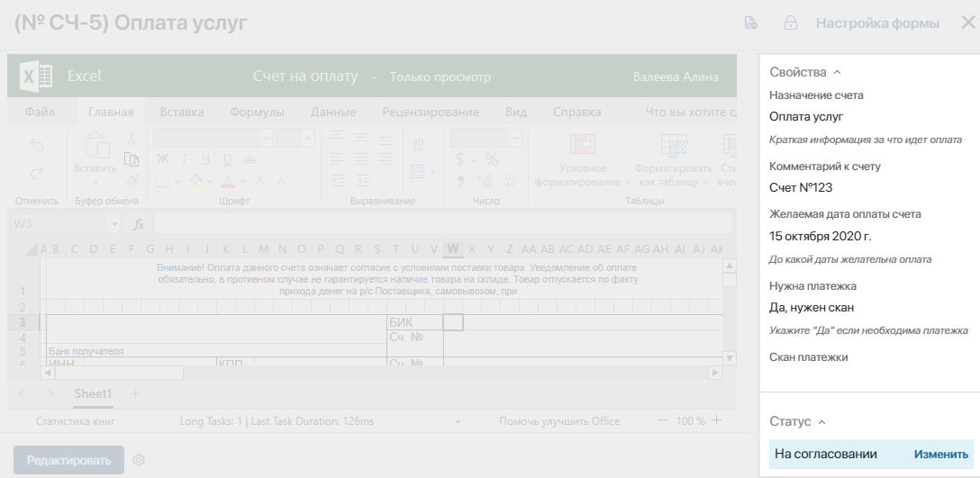Open Настройка формы
The height and width of the screenshot is (478, 980).
point(877,23)
